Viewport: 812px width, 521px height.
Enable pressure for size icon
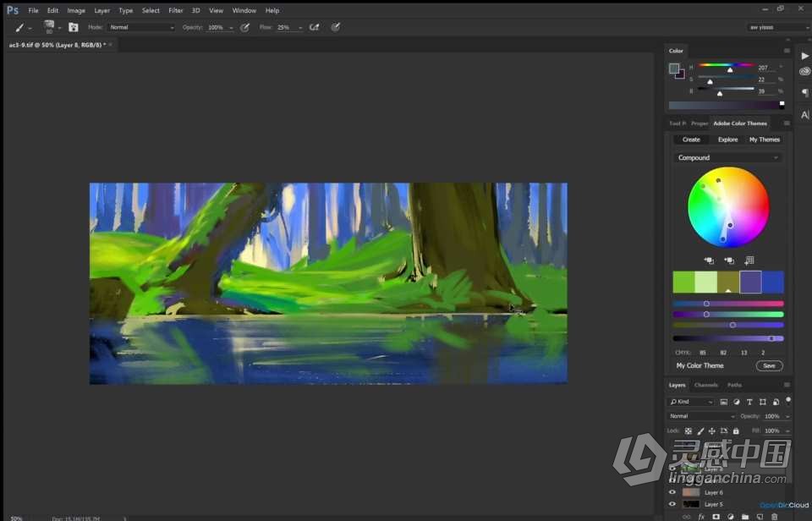pyautogui.click(x=336, y=27)
